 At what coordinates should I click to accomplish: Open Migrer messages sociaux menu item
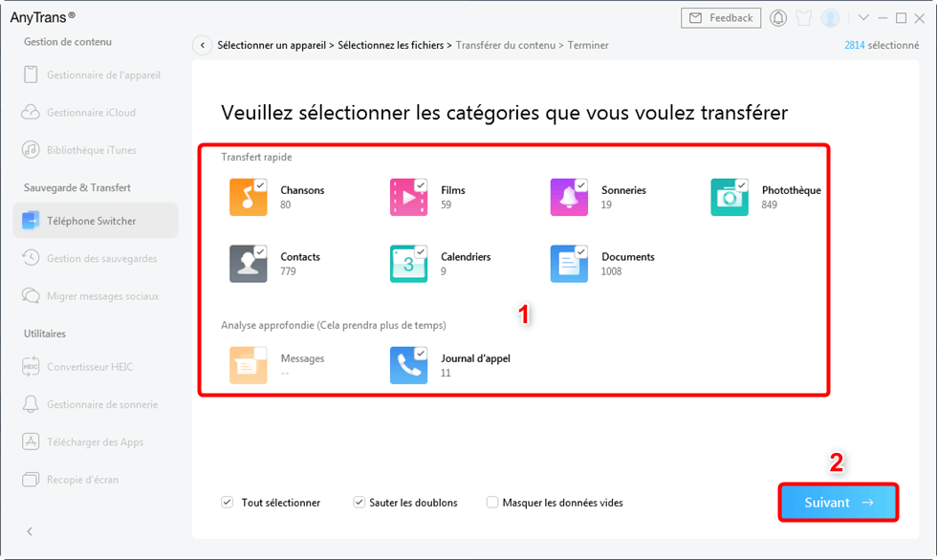point(96,295)
